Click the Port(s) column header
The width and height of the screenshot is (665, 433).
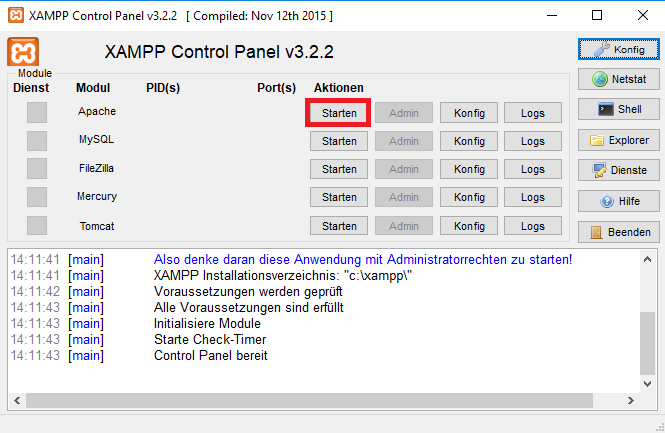(276, 88)
